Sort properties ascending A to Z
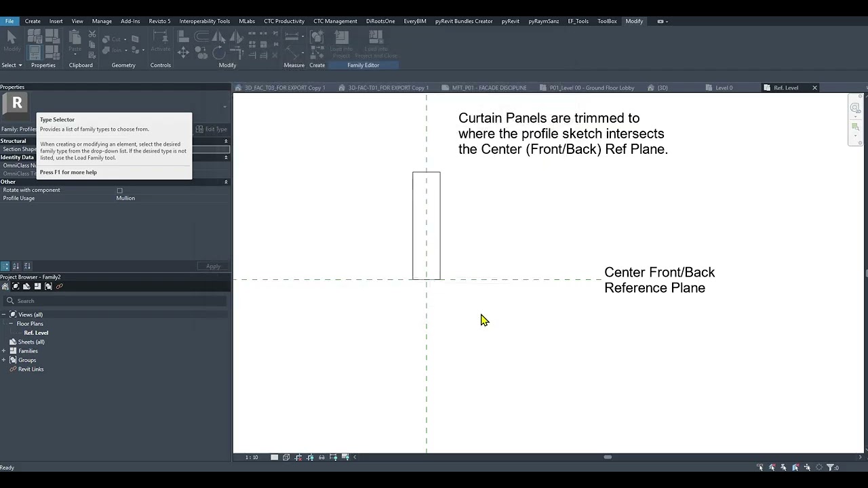The height and width of the screenshot is (488, 868). (x=16, y=266)
